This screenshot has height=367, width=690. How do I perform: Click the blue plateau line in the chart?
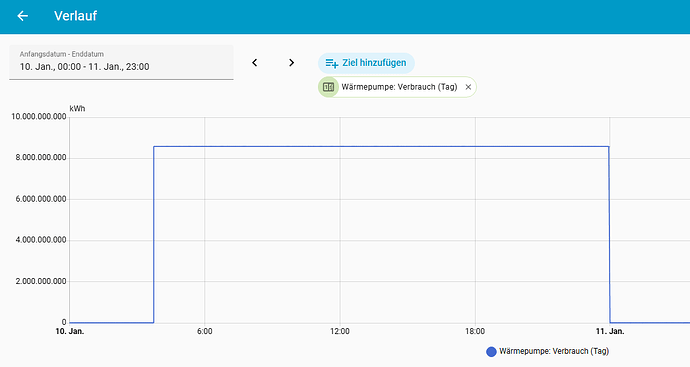coord(381,147)
